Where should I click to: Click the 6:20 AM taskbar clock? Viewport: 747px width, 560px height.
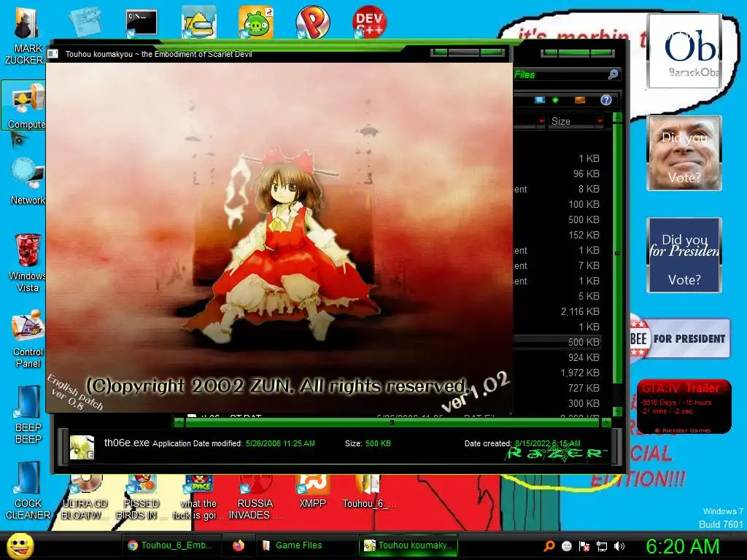point(682,546)
